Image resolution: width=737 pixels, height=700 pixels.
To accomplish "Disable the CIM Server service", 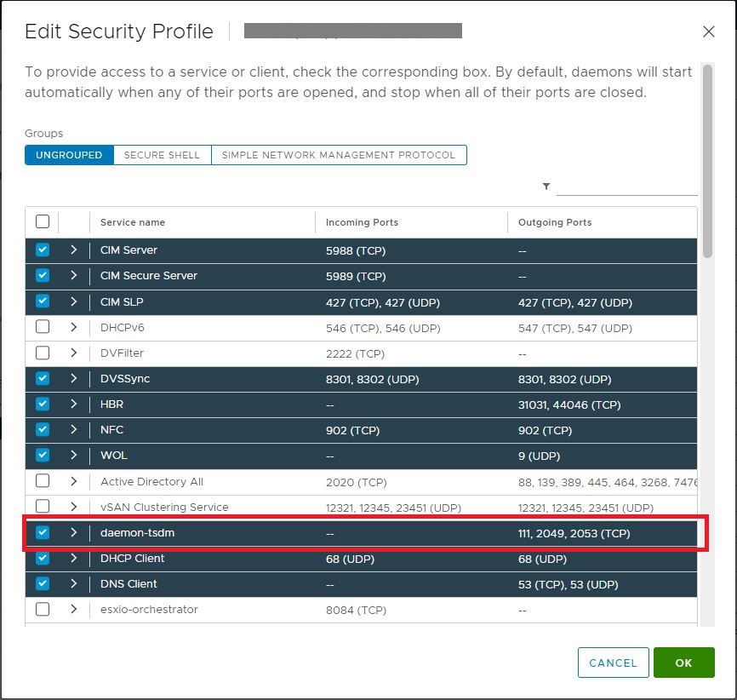I will pos(43,250).
